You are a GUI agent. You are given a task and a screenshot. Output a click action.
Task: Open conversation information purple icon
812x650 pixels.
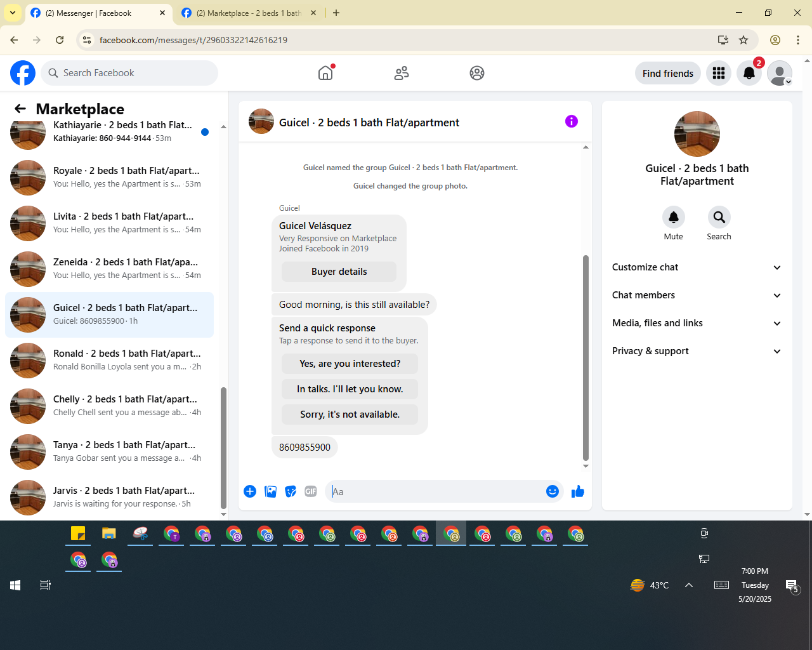pos(572,121)
